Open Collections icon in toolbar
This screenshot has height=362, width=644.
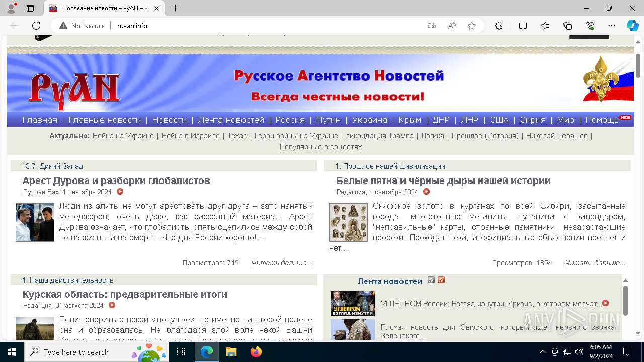568,26
